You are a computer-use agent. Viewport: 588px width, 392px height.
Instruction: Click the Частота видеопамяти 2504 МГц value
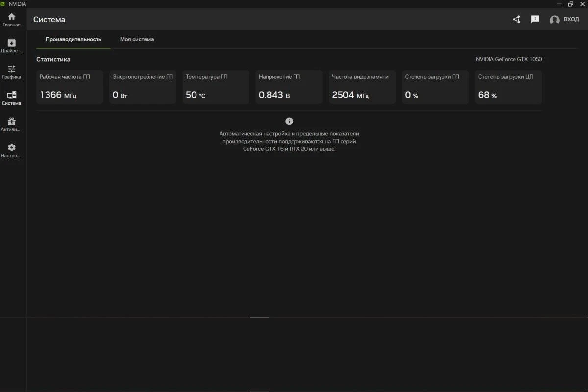click(350, 95)
